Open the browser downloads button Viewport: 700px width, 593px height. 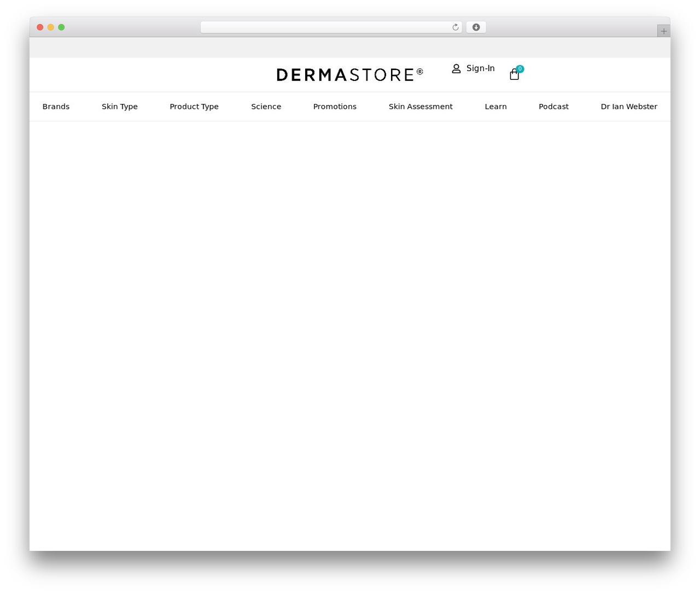pos(476,27)
